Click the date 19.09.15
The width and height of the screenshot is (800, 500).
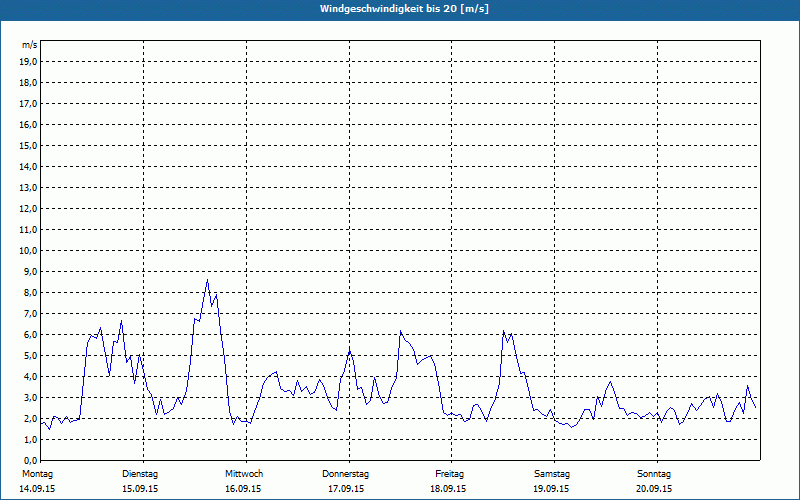551,489
